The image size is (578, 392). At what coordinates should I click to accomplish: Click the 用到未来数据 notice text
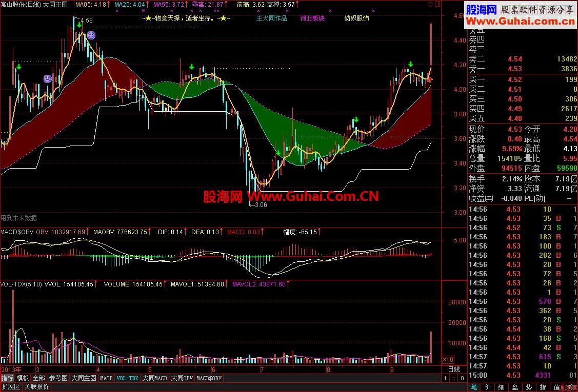(19, 218)
